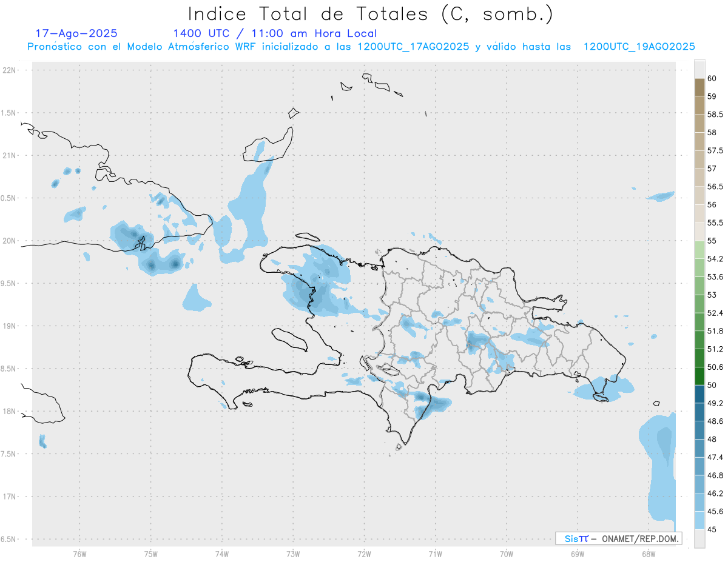Viewport: 728px width, 562px height.
Task: Click the colorbar value '45.6'
Action: click(715, 511)
